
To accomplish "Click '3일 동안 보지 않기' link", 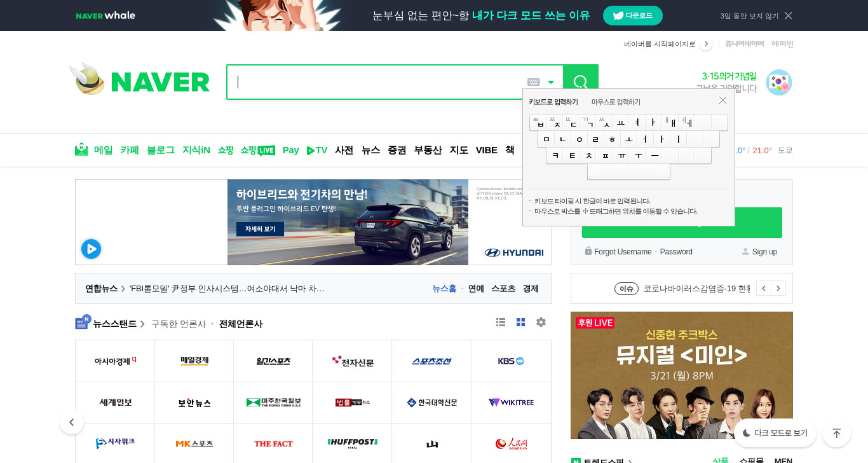I will coord(749,16).
